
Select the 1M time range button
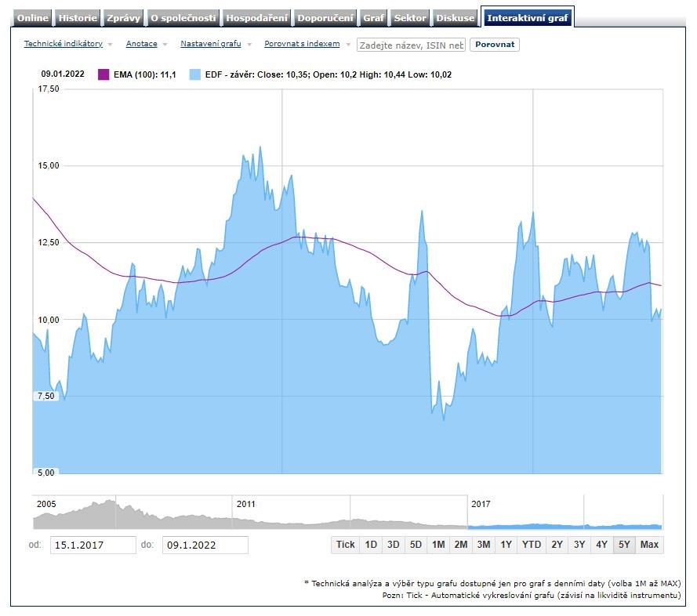coord(438,545)
